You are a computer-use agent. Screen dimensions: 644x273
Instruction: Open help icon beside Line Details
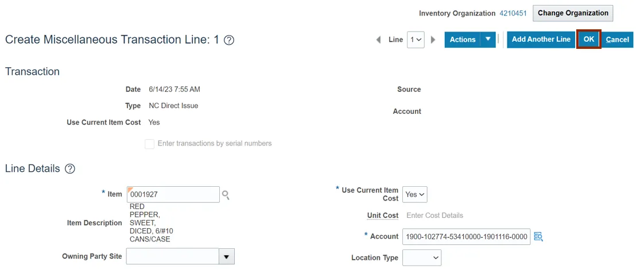pyautogui.click(x=70, y=169)
